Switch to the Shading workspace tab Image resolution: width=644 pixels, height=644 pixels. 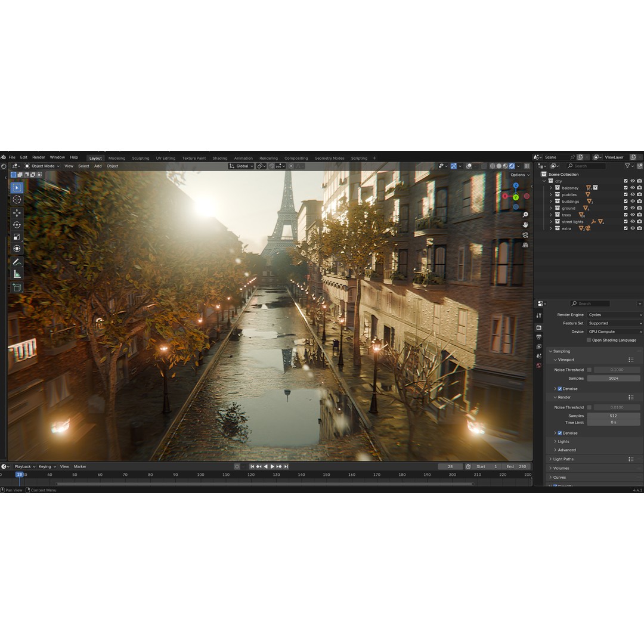219,158
